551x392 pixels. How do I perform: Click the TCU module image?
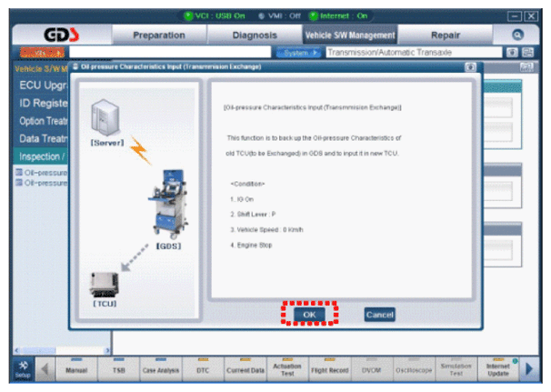pos(104,285)
